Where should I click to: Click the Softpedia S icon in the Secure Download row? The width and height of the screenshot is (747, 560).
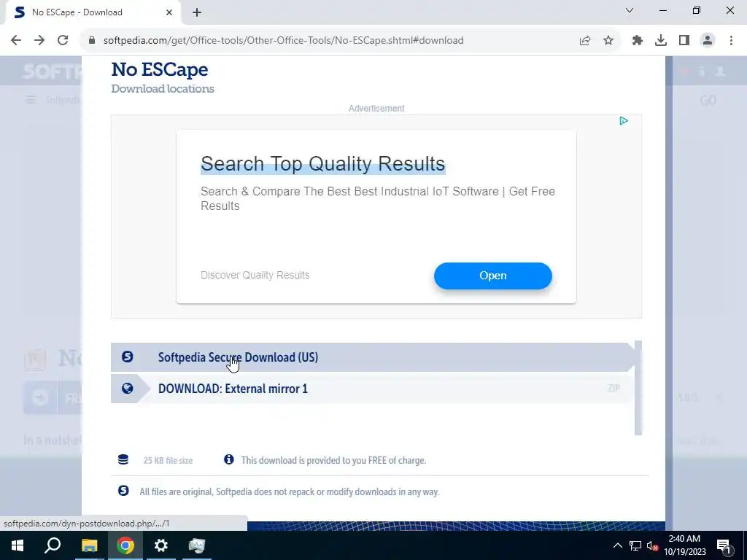click(x=127, y=357)
